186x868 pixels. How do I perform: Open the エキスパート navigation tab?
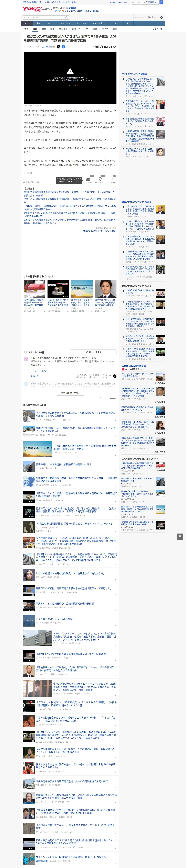tap(64, 24)
